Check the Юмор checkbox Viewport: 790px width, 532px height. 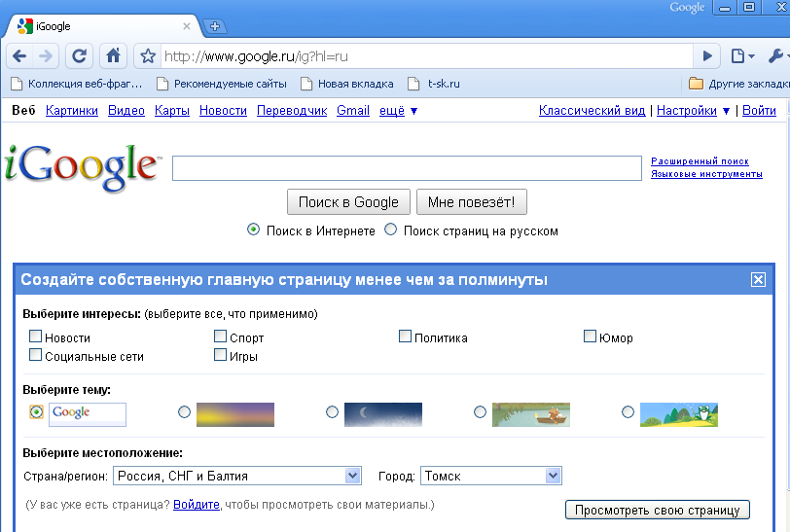[x=590, y=337]
